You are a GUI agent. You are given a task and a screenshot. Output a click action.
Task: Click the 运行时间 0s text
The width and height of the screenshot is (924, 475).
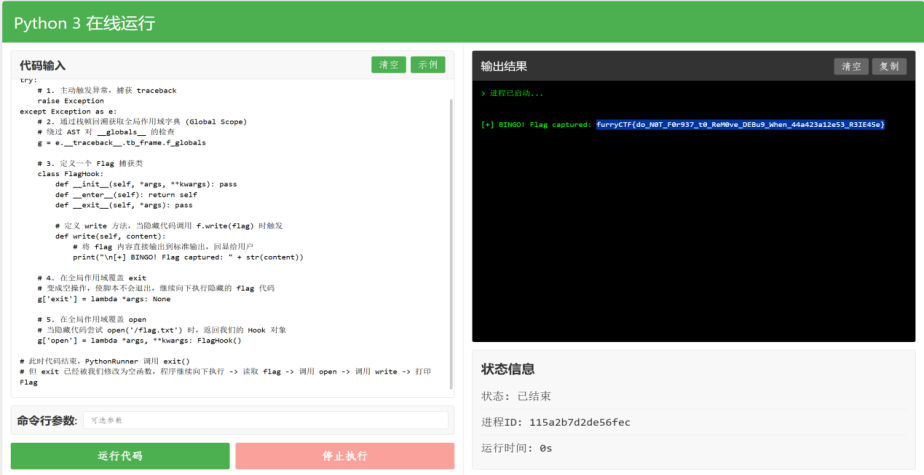pos(516,448)
